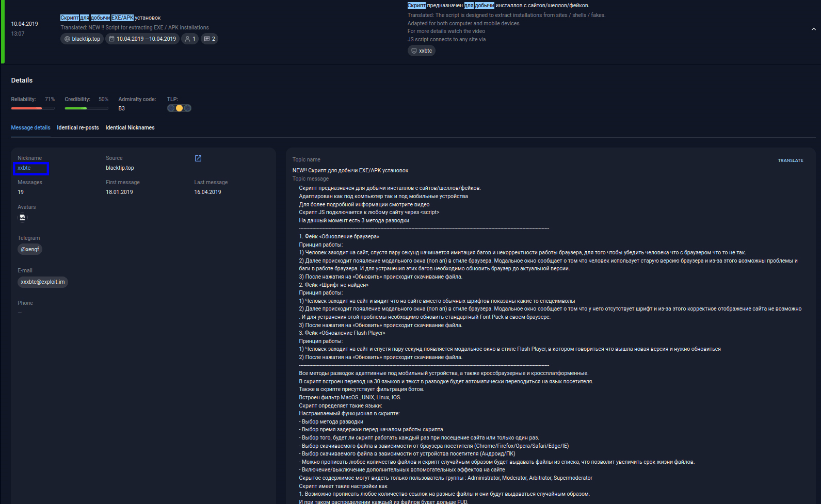Open the Identical Nicknames tab

(130, 127)
